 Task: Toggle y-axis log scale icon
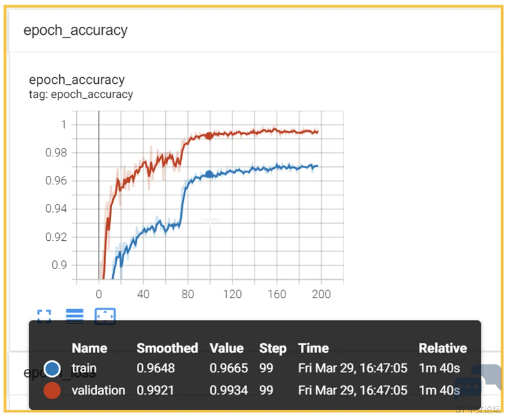[75, 316]
